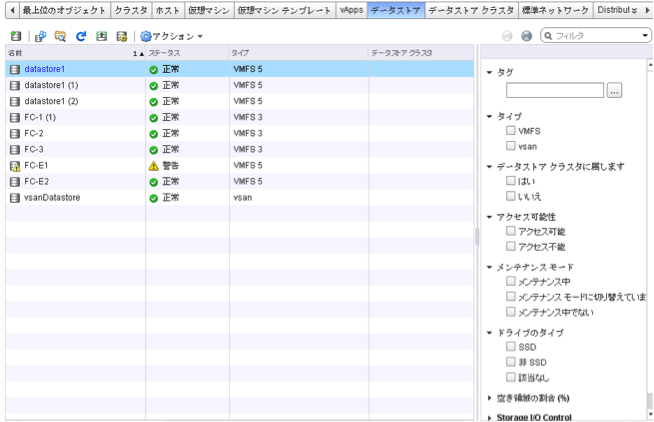Click the toolbar icon left of the Actions gear
The height and width of the screenshot is (422, 654).
pyautogui.click(x=121, y=35)
